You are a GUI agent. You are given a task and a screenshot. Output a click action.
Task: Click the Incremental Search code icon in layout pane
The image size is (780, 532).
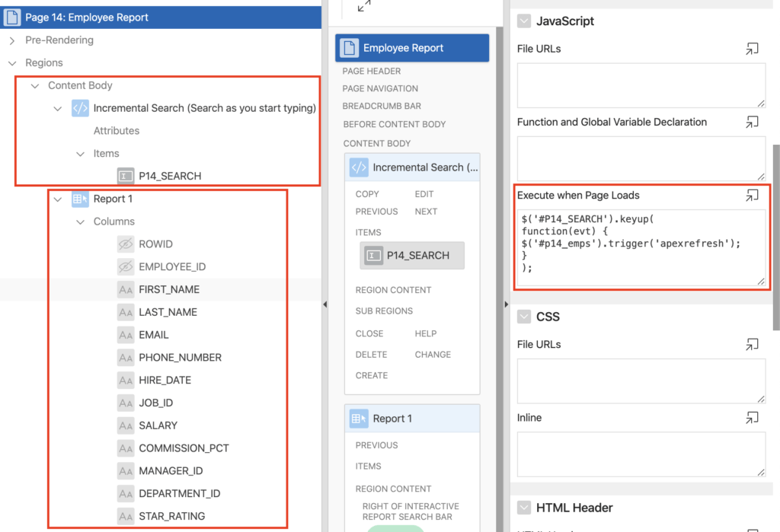tap(359, 167)
